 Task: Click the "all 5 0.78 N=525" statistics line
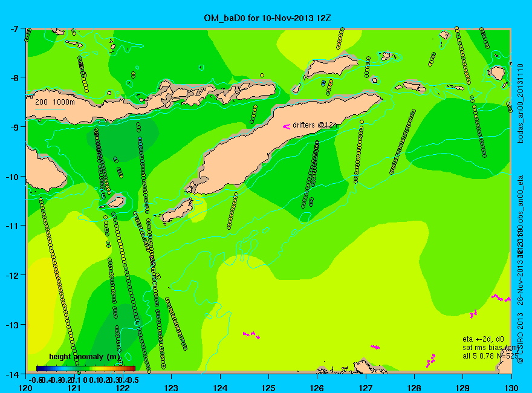click(490, 356)
